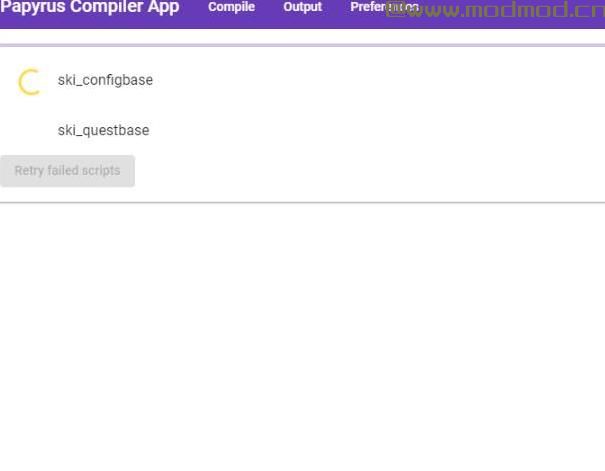Click Retry failed scripts button
This screenshot has height=471, width=605.
(x=68, y=171)
